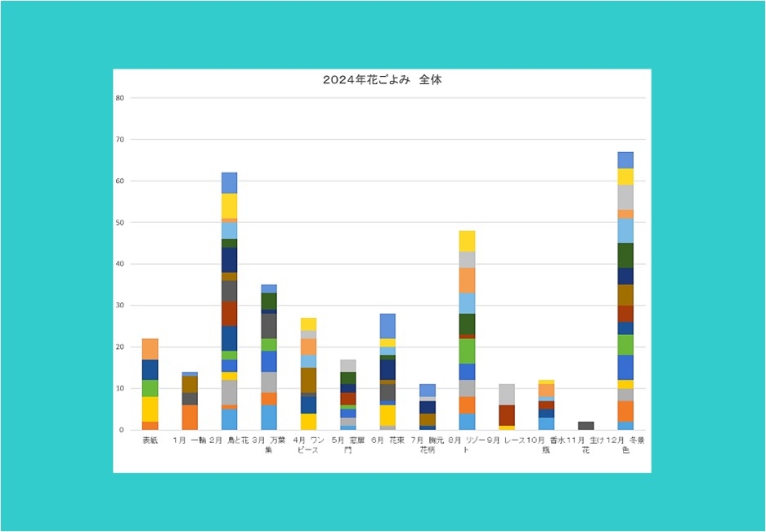Click the 0 value on the vertical axis
Screen dimensions: 766x532
121,430
